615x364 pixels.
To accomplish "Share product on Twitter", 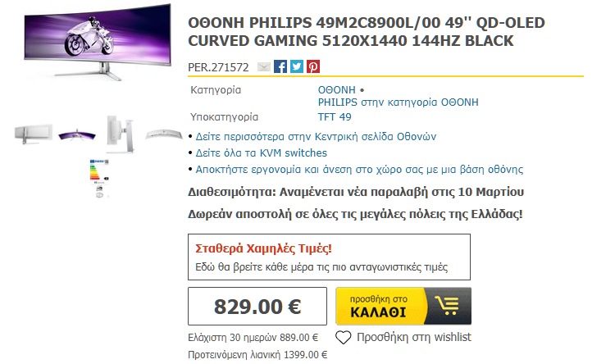I will pos(297,67).
